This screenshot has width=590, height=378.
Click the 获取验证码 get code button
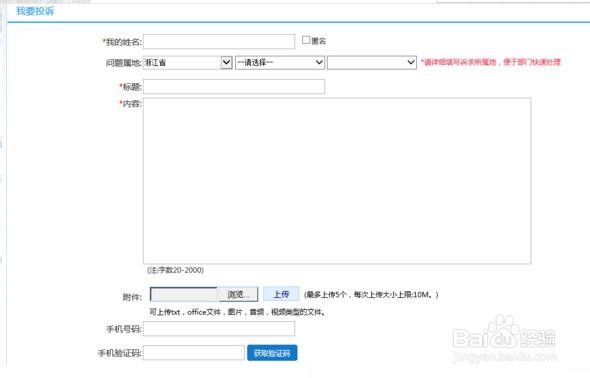click(x=272, y=353)
